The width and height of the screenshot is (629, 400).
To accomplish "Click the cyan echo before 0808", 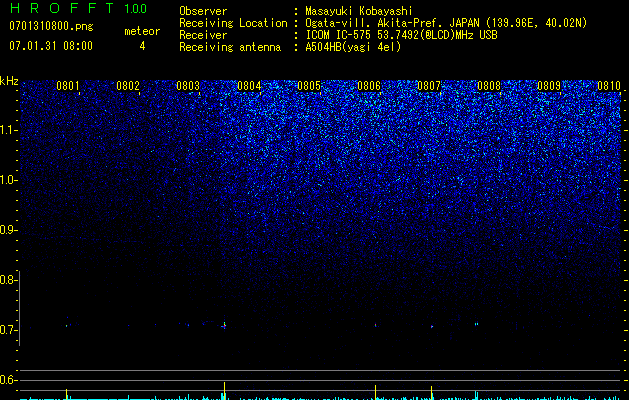I will [x=476, y=324].
